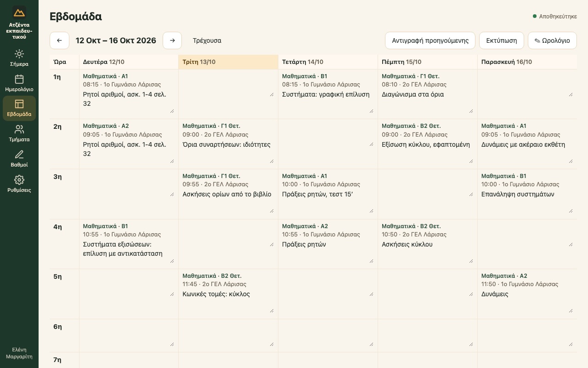Edit note 'Πράξεις ρητών, τεστ 15′'
The width and height of the screenshot is (588, 368).
pyautogui.click(x=328, y=201)
